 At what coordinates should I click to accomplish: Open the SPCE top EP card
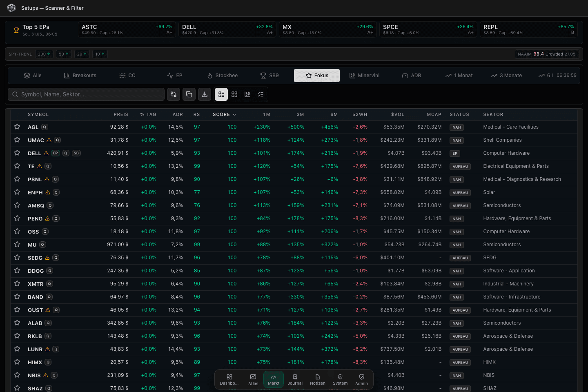click(x=428, y=29)
